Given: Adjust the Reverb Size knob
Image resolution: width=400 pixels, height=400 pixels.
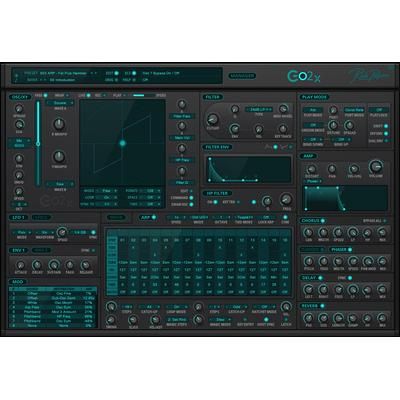Looking at the screenshot, I should coord(323,318).
